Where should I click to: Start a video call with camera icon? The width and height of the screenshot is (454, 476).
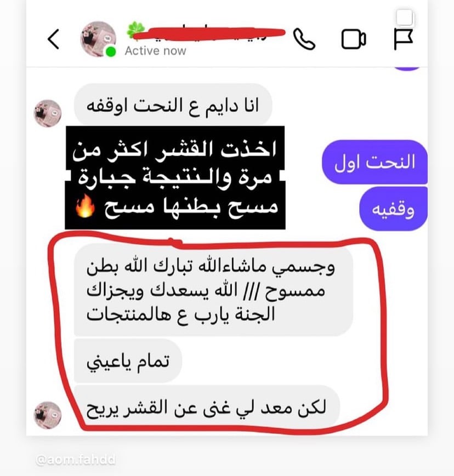coord(354,39)
